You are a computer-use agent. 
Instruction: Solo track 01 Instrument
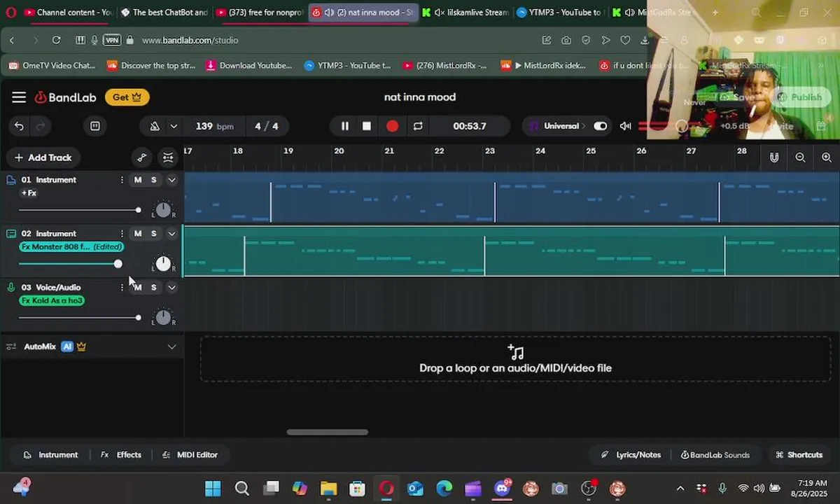[154, 180]
